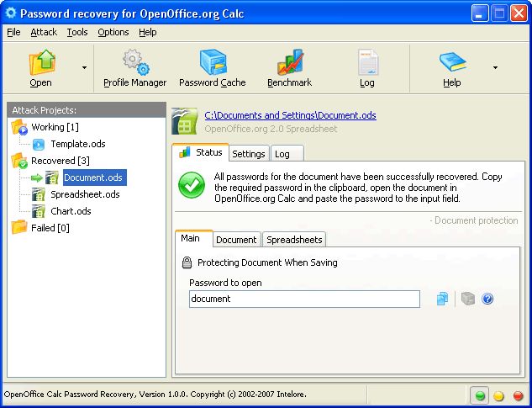Click the Open folder toolbar icon
532x408 pixels.
[x=41, y=62]
